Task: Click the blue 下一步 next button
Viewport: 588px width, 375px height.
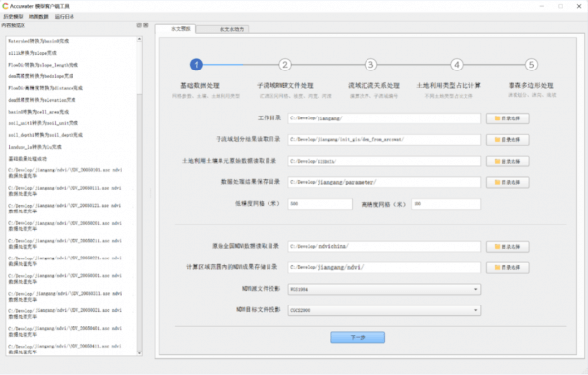Action: click(358, 337)
